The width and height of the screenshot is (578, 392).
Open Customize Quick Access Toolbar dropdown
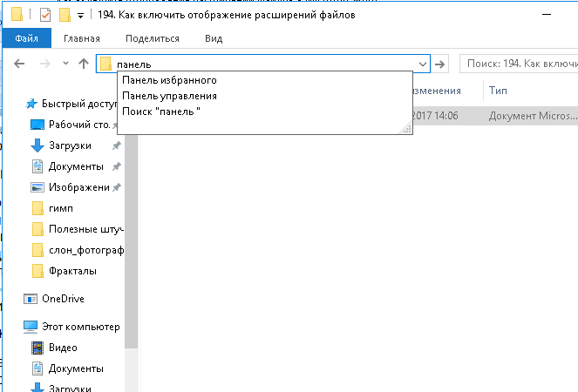click(80, 16)
